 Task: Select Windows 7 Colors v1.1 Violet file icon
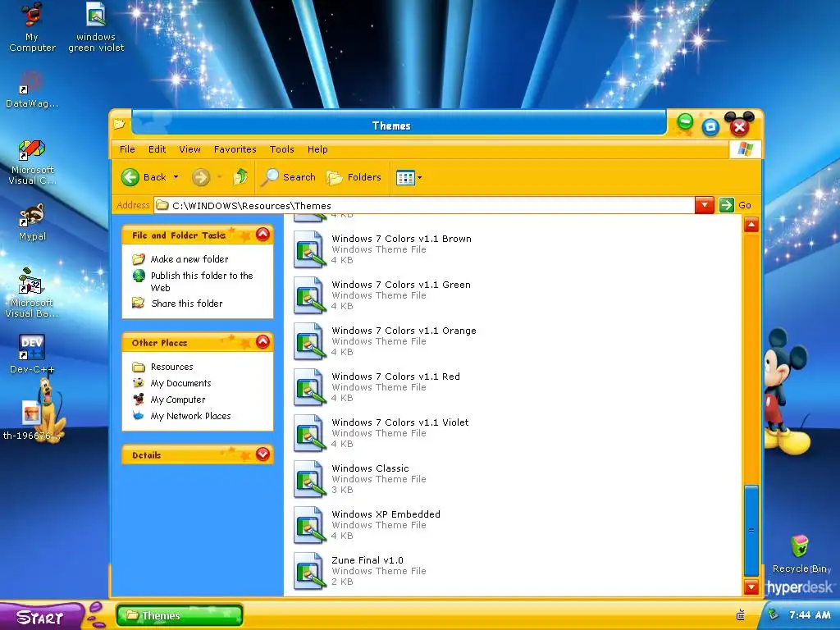pyautogui.click(x=309, y=433)
